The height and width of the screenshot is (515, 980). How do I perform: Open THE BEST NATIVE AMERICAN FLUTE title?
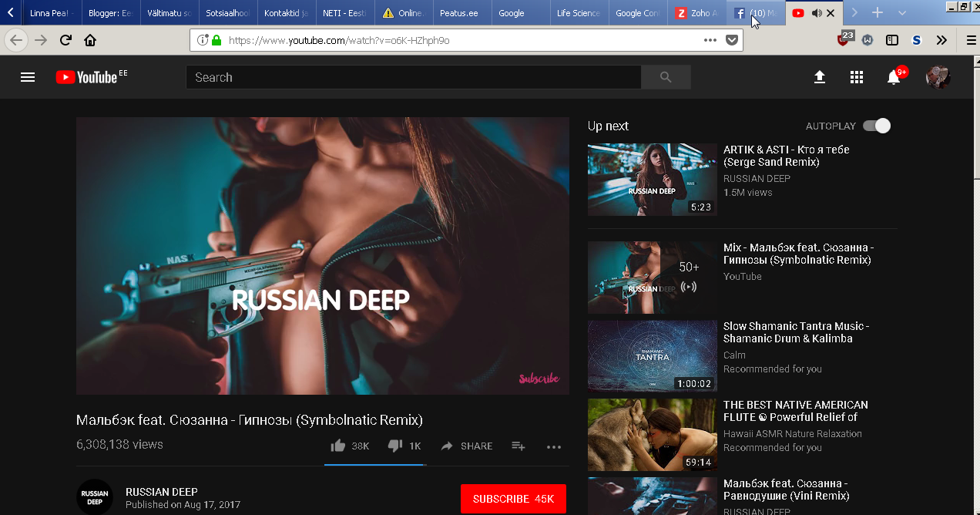coord(796,411)
